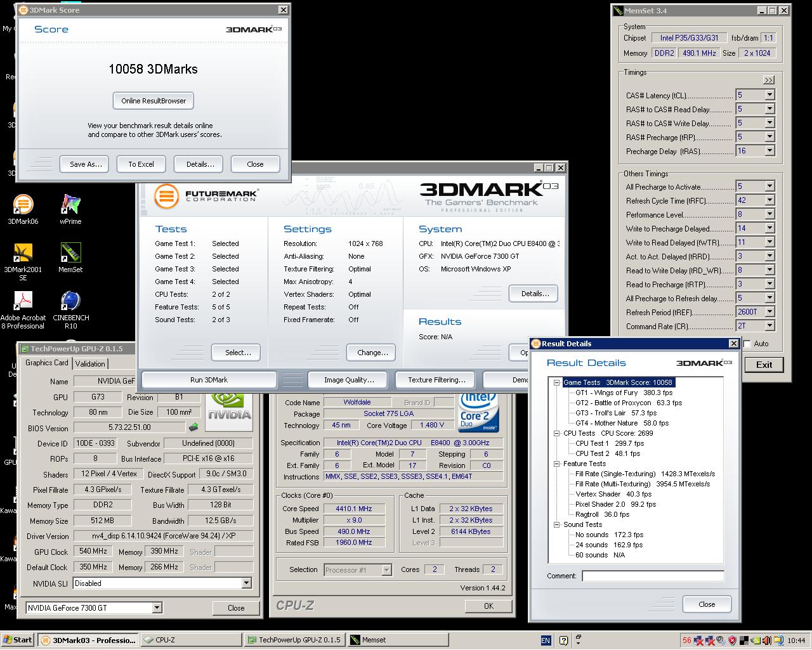Launch the MemSet desktop shortcut
Screen dimensions: 812x650
pos(70,258)
